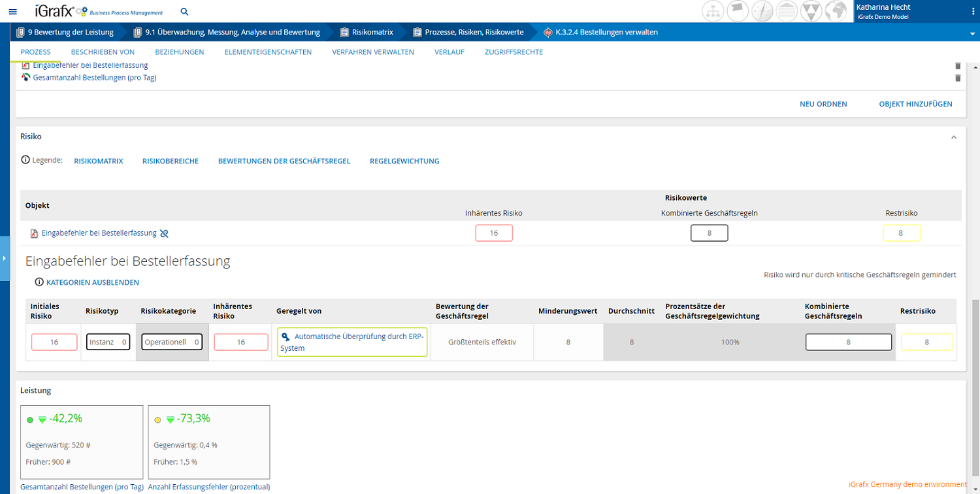Click the globe circle icon
This screenshot has width=980, height=494.
coord(835,11)
